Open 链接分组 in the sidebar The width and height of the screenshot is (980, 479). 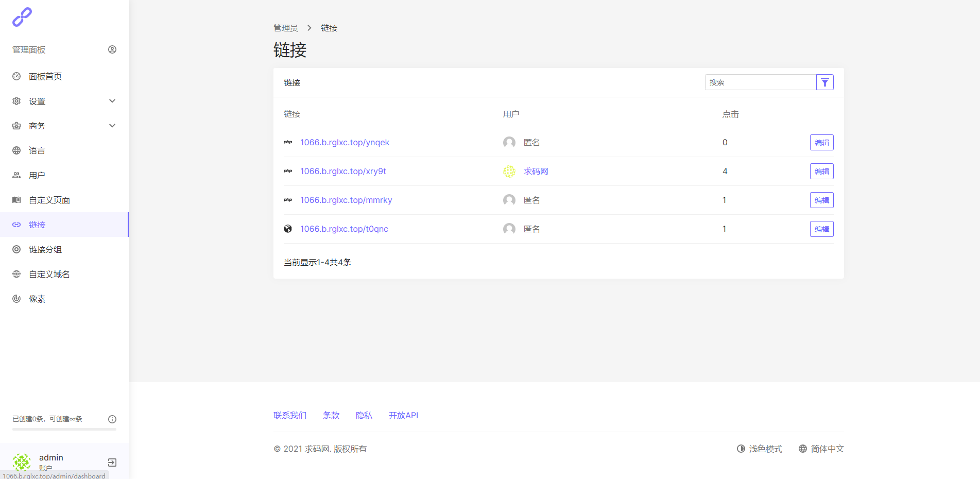pyautogui.click(x=45, y=249)
